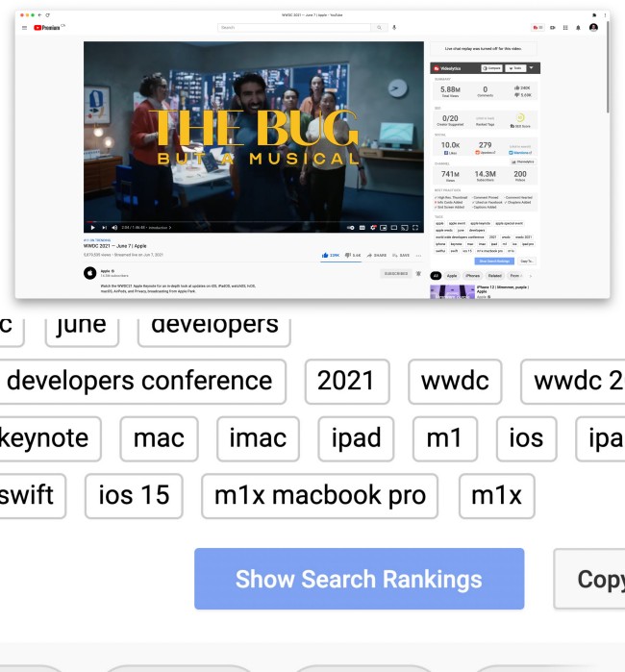Reload the page with the refresh icon
The width and height of the screenshot is (625, 672).
coord(47,15)
